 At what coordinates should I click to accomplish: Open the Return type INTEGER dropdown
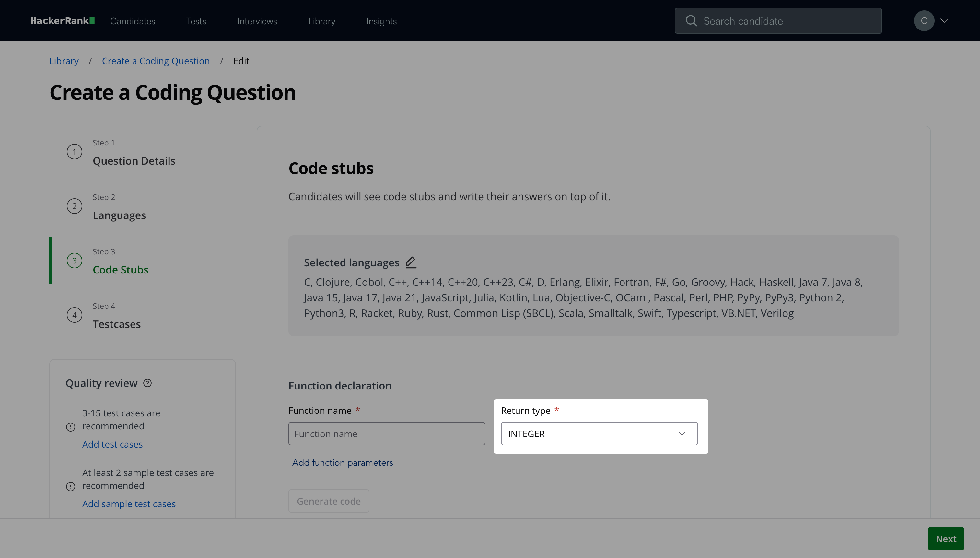[599, 434]
